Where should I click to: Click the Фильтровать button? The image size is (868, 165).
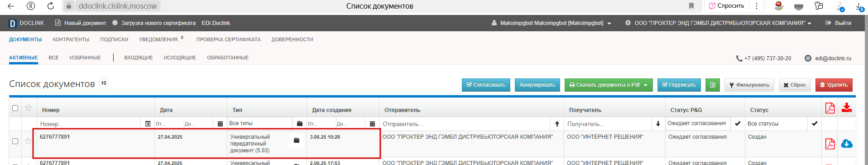(x=749, y=85)
